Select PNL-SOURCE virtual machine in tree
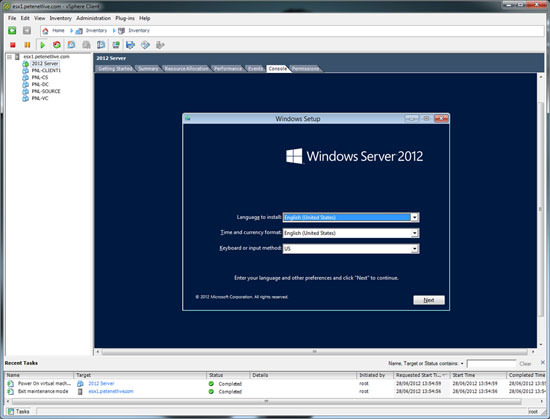The width and height of the screenshot is (550, 419). coord(46,91)
